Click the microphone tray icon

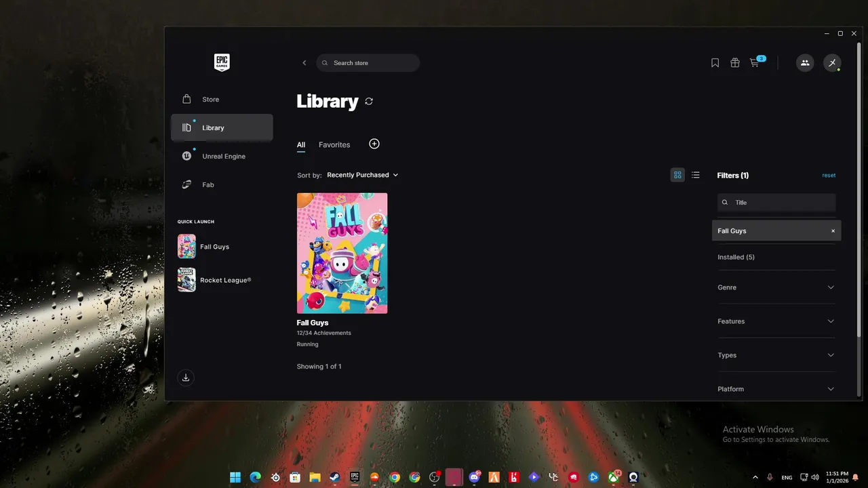click(x=770, y=477)
